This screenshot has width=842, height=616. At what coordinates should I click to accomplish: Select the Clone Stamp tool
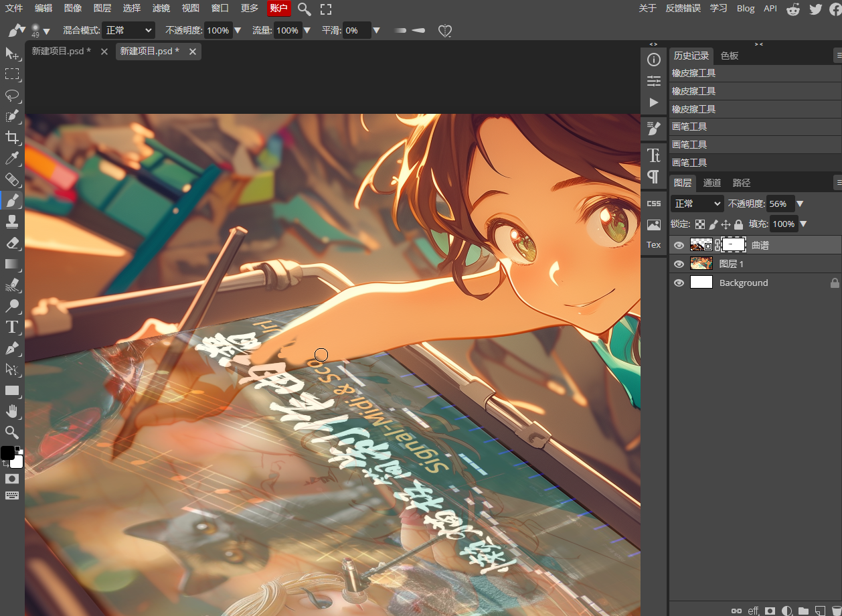[12, 221]
